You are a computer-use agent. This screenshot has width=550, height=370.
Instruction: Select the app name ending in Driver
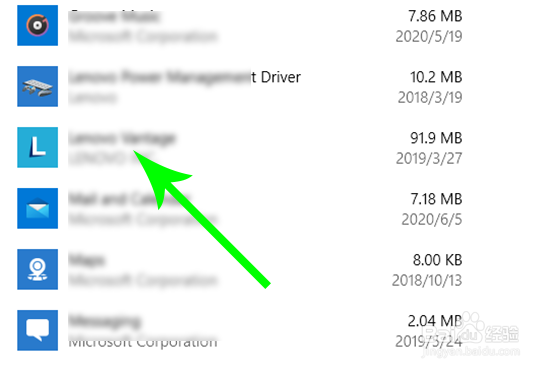[185, 77]
